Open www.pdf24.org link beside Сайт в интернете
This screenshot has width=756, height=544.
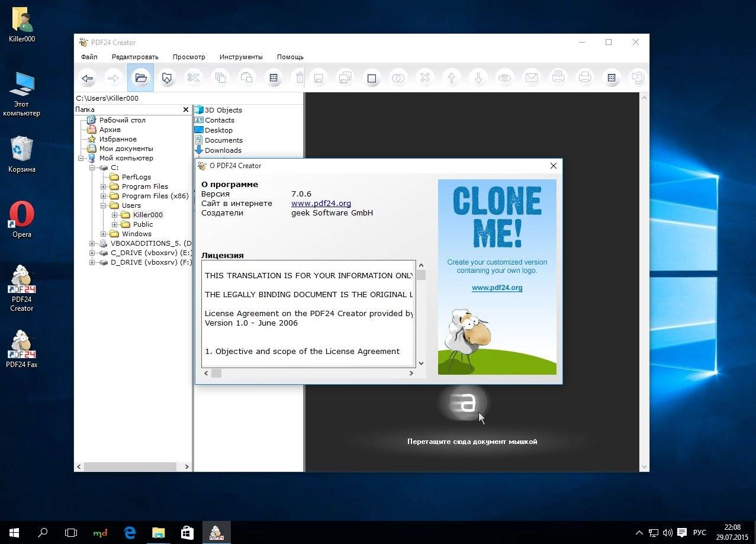(x=321, y=203)
